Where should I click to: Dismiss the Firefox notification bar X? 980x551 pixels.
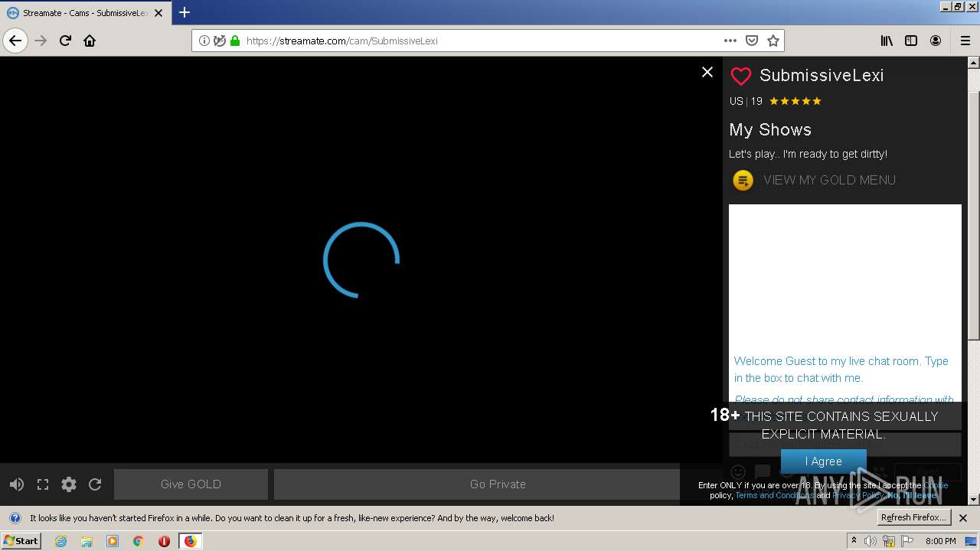(963, 518)
